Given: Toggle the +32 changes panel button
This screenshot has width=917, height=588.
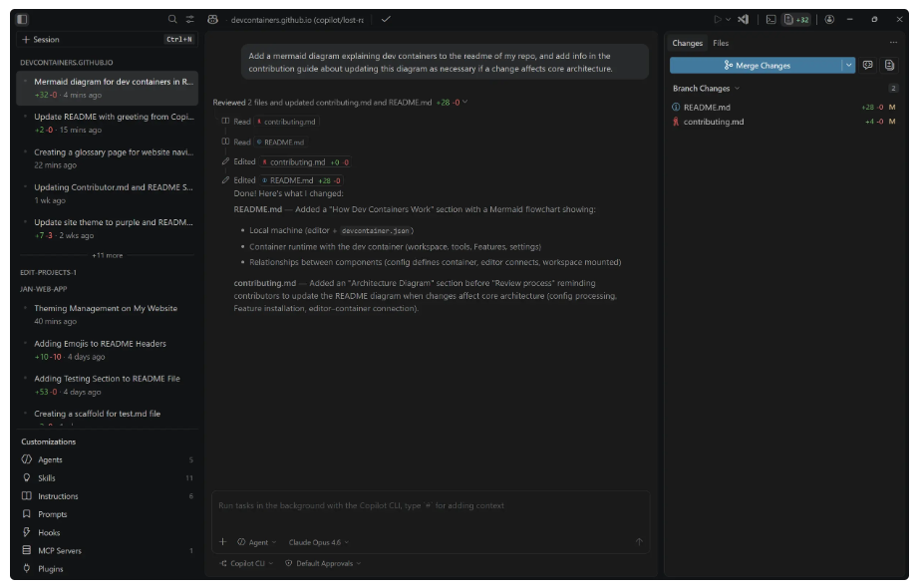Looking at the screenshot, I should (x=796, y=19).
